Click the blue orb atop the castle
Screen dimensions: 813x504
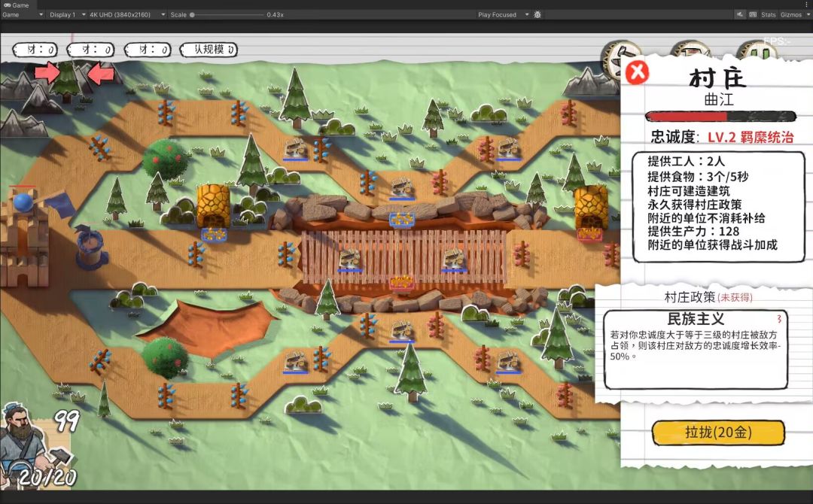(23, 202)
